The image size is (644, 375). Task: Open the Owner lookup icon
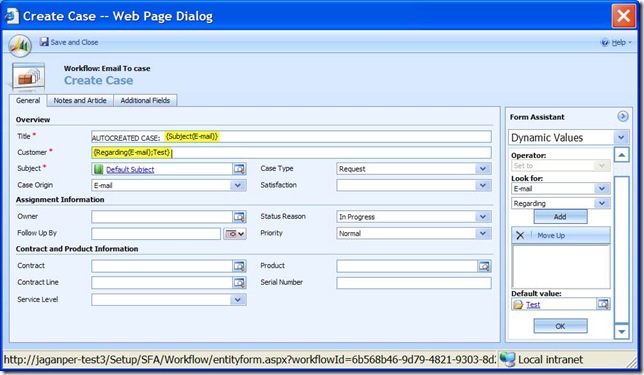click(239, 216)
